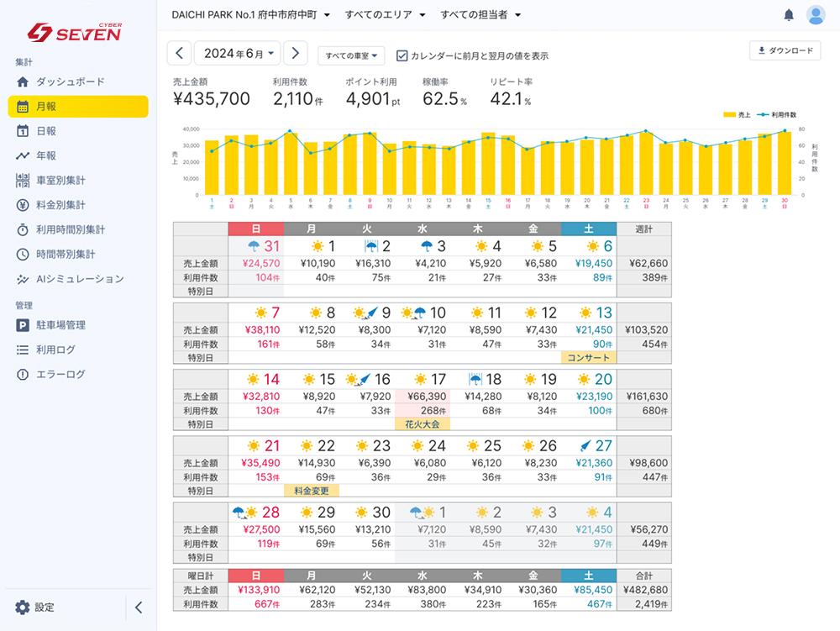
Task: Select the 2024年6月 month picker
Action: tap(238, 54)
